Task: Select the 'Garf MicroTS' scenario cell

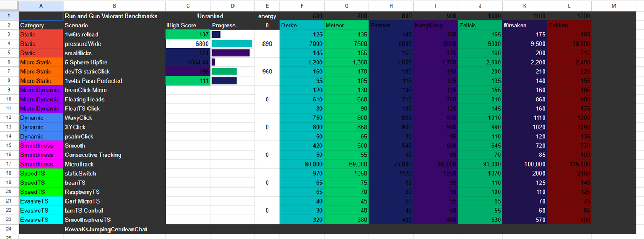Action: click(114, 201)
